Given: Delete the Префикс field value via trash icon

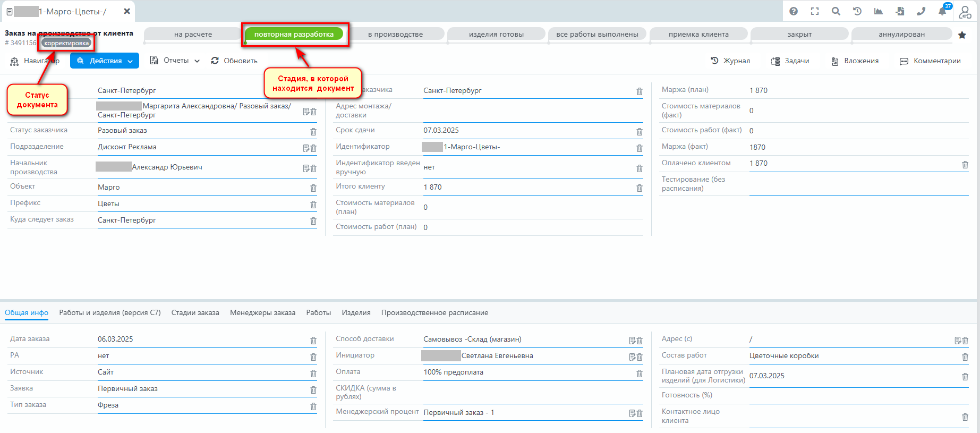Looking at the screenshot, I should pos(313,205).
